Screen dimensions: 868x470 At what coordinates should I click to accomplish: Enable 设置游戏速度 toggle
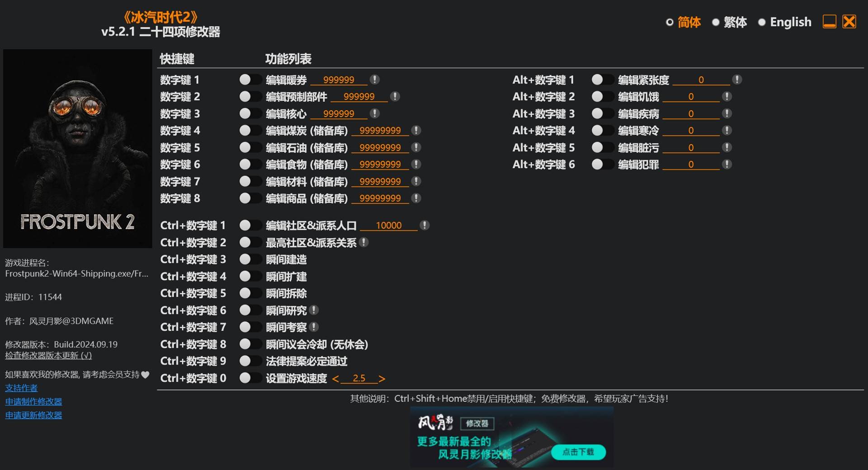pyautogui.click(x=250, y=378)
